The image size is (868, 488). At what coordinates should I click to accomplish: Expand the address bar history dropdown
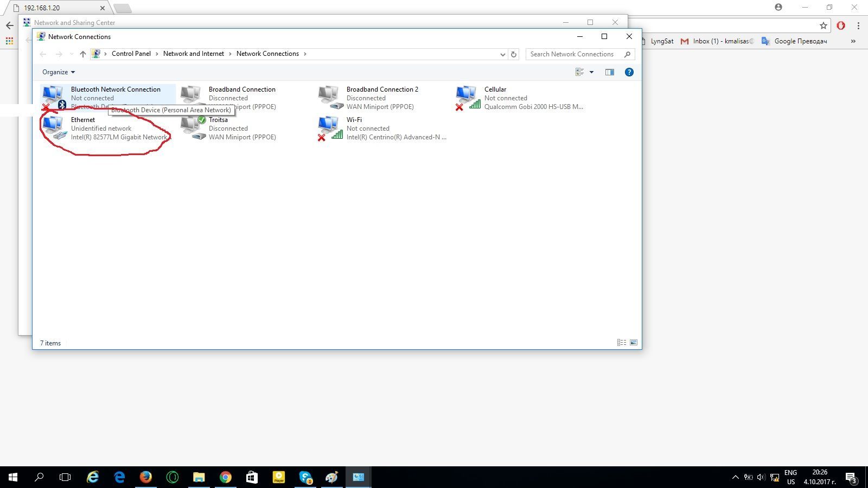[502, 54]
